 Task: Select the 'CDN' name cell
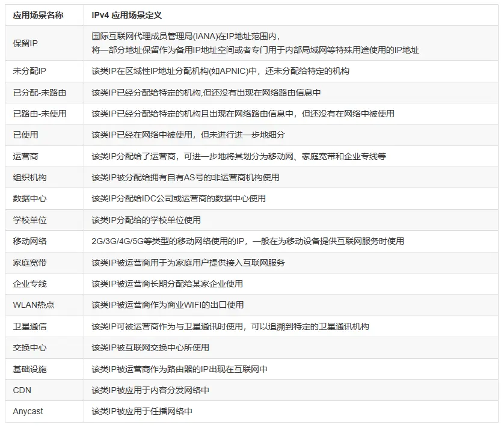[x=45, y=390]
